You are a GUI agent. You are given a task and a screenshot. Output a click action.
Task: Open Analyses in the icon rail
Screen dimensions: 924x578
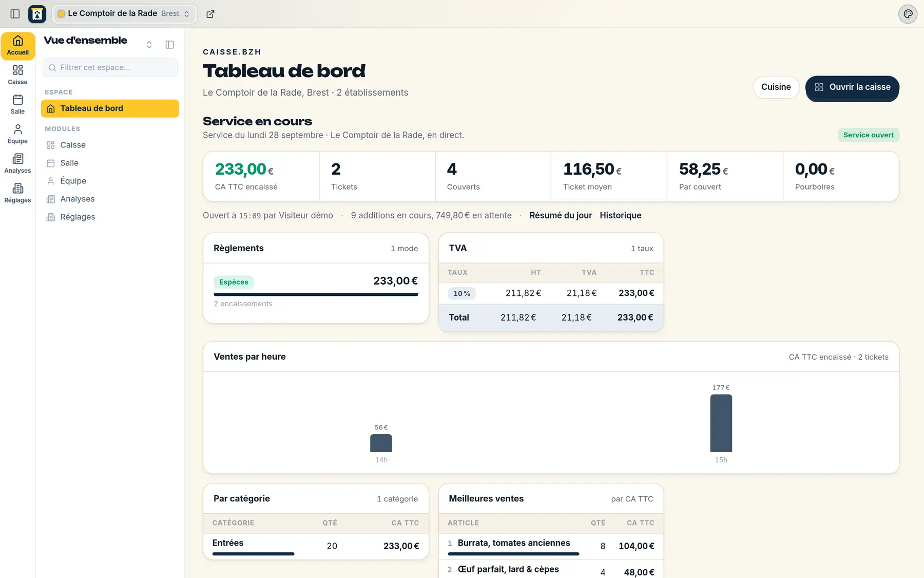(18, 163)
